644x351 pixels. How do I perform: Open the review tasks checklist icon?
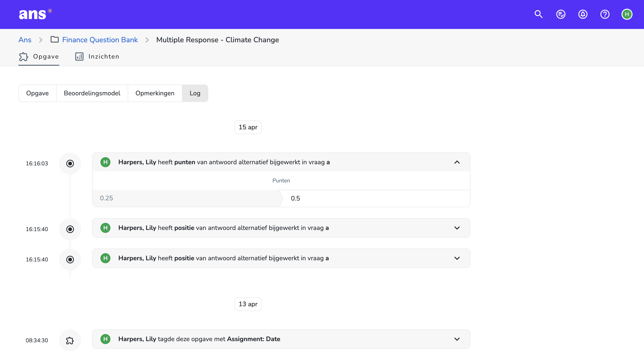(561, 14)
